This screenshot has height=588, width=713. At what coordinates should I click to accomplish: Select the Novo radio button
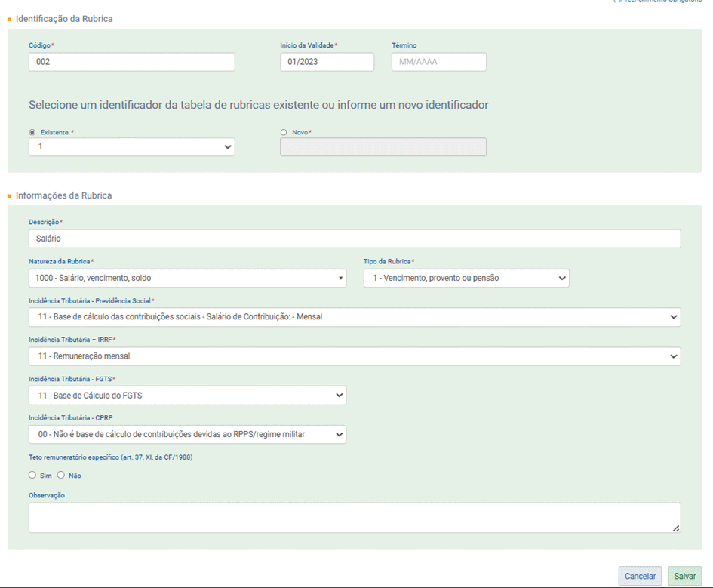[284, 133]
